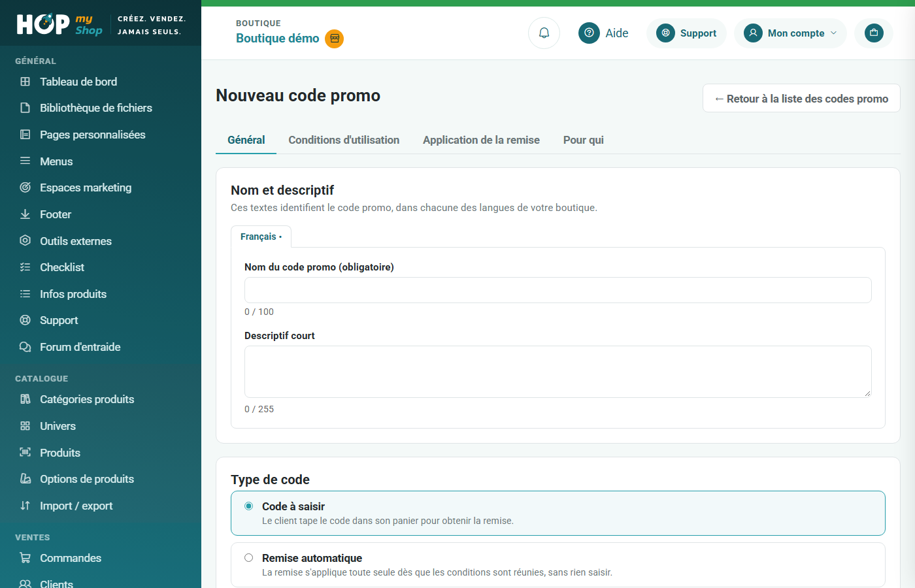Image resolution: width=915 pixels, height=588 pixels.
Task: Click Retour à la liste des codes promo
Action: coord(801,99)
